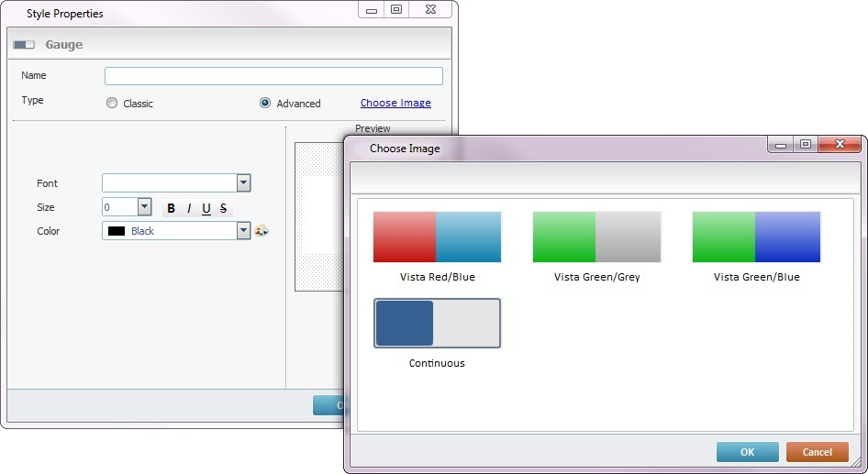
Task: Click into the Name input field
Action: (x=273, y=76)
